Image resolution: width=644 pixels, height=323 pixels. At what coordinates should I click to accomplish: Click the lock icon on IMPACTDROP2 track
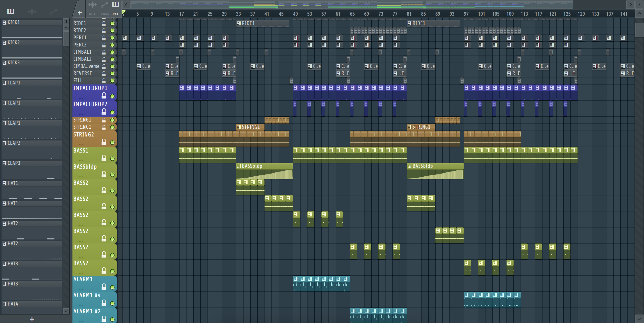[104, 111]
